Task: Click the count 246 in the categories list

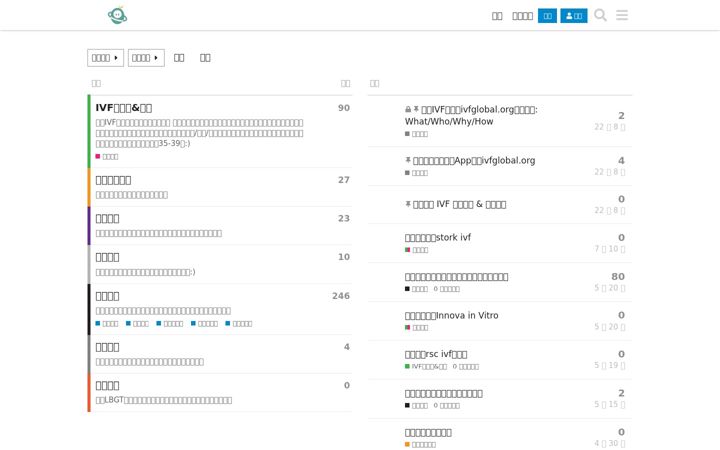Action: click(341, 296)
